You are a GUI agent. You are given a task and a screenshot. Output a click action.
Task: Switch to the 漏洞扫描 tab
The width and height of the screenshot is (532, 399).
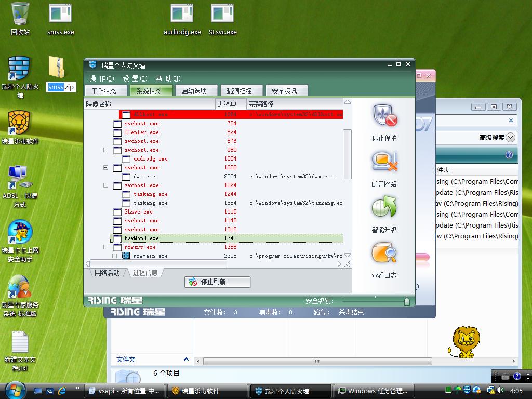click(x=241, y=90)
